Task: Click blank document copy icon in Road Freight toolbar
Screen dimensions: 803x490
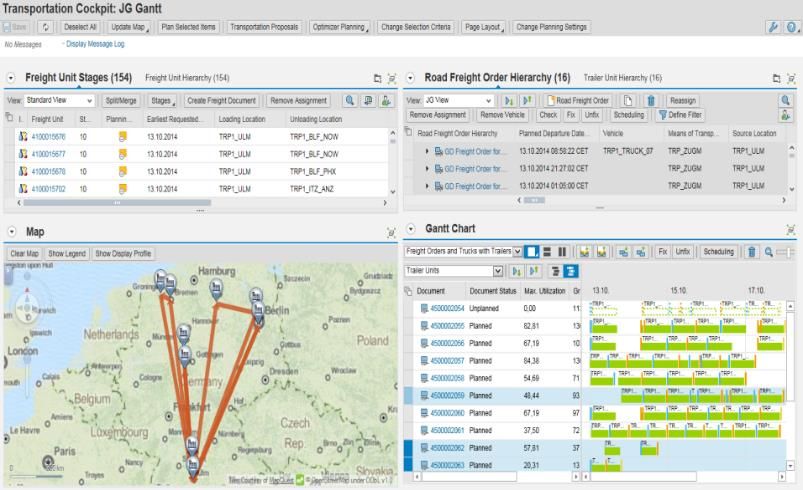Action: point(628,100)
